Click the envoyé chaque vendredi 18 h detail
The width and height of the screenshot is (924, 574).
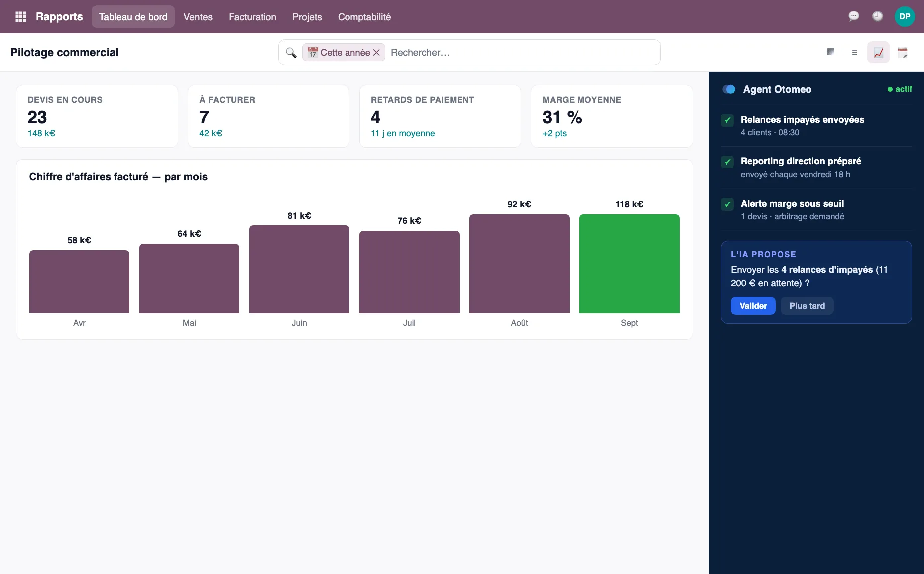(x=796, y=174)
